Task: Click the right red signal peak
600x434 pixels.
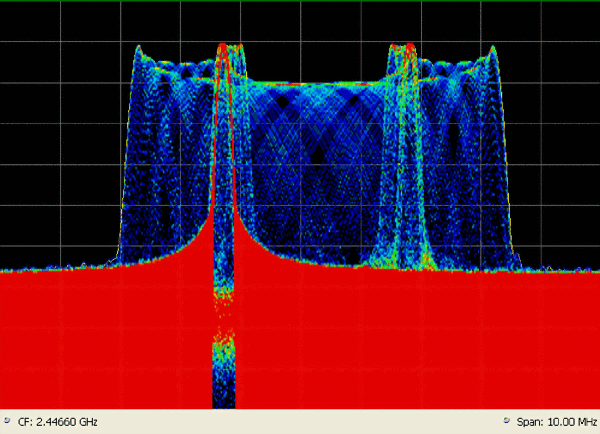Action: click(x=406, y=46)
